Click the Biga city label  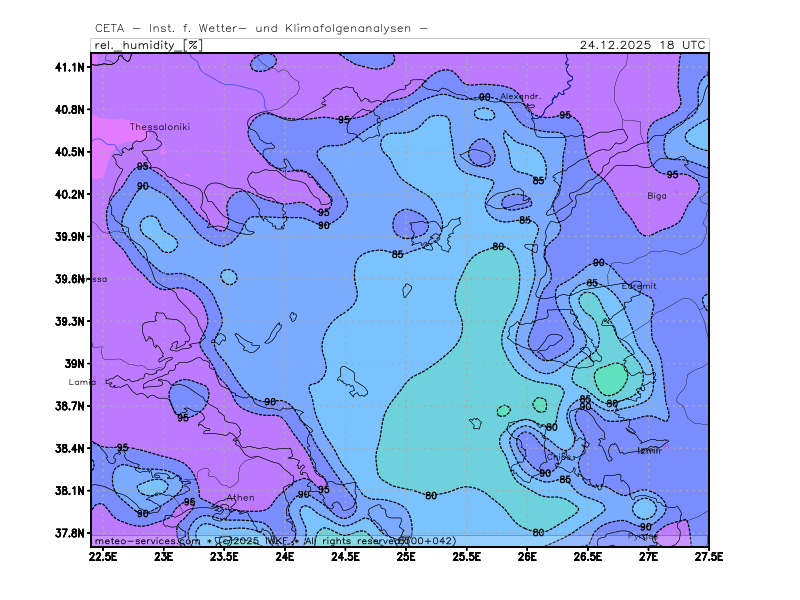656,196
